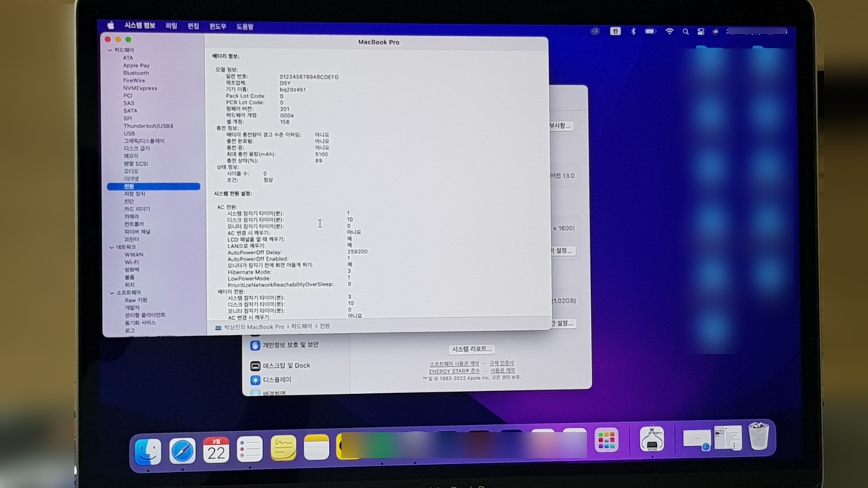Click the serial number value 0123456789ABCDEFG

click(x=309, y=77)
